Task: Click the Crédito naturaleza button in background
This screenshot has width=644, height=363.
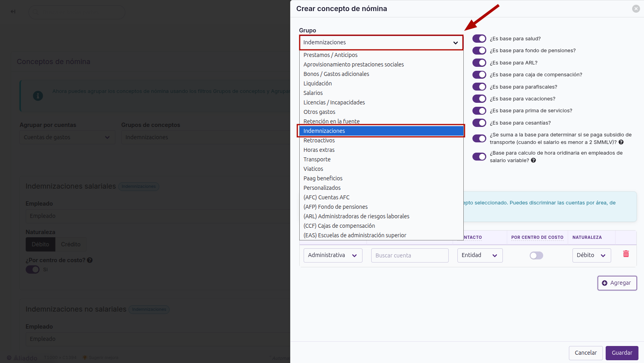Action: coord(71,244)
